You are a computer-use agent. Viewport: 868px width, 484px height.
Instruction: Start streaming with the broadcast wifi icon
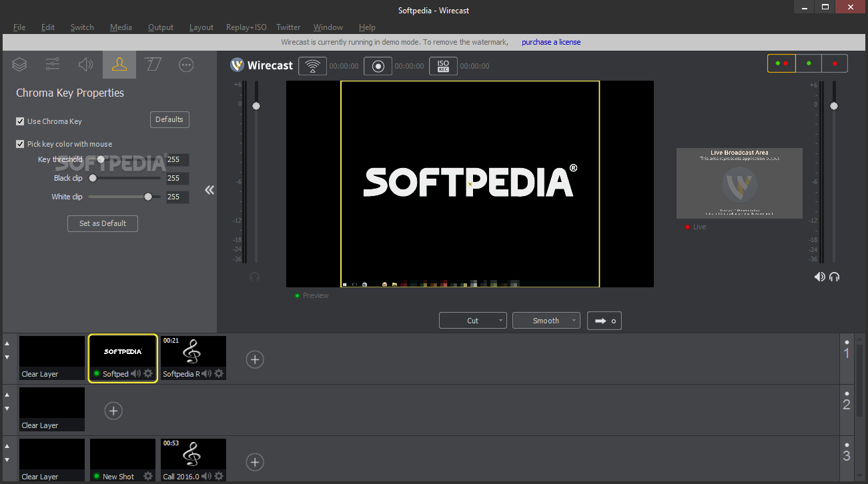click(312, 66)
